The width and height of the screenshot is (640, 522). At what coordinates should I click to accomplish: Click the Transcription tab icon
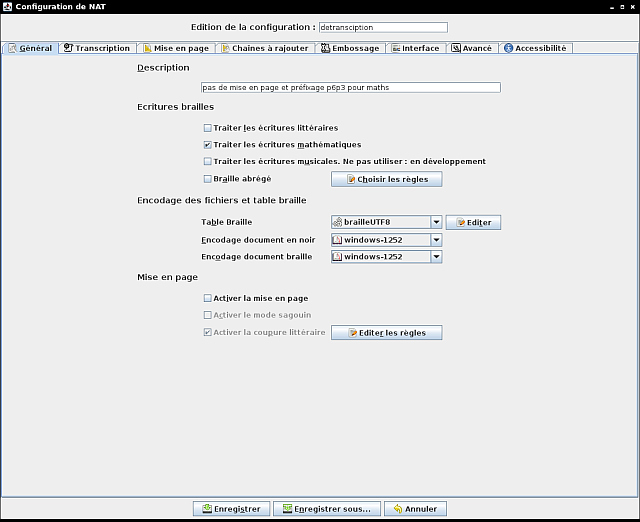pyautogui.click(x=68, y=48)
